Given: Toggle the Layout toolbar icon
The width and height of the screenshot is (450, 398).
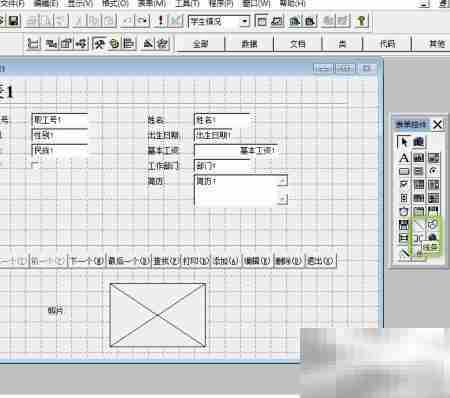Looking at the screenshot, I should point(129,43).
